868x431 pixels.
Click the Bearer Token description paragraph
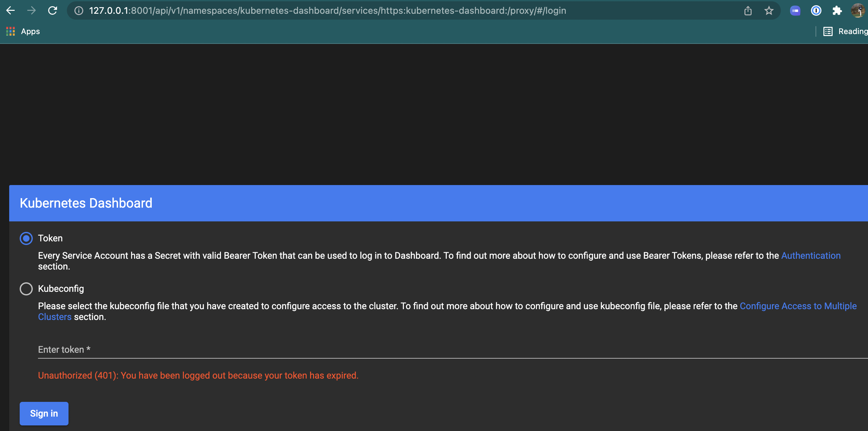pos(439,261)
